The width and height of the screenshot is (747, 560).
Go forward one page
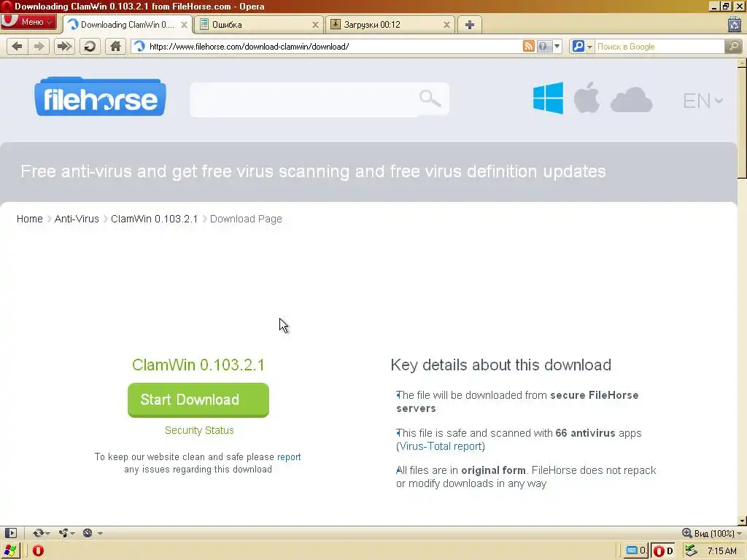39,46
